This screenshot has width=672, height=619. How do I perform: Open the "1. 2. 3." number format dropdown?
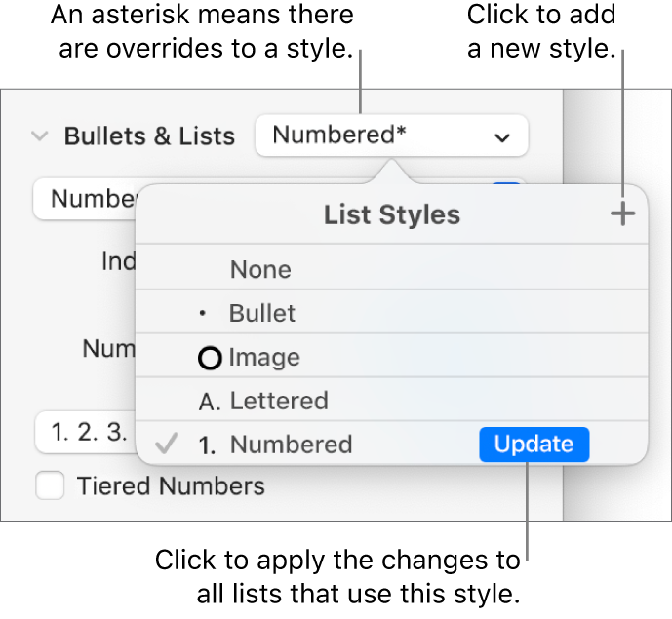click(x=83, y=432)
